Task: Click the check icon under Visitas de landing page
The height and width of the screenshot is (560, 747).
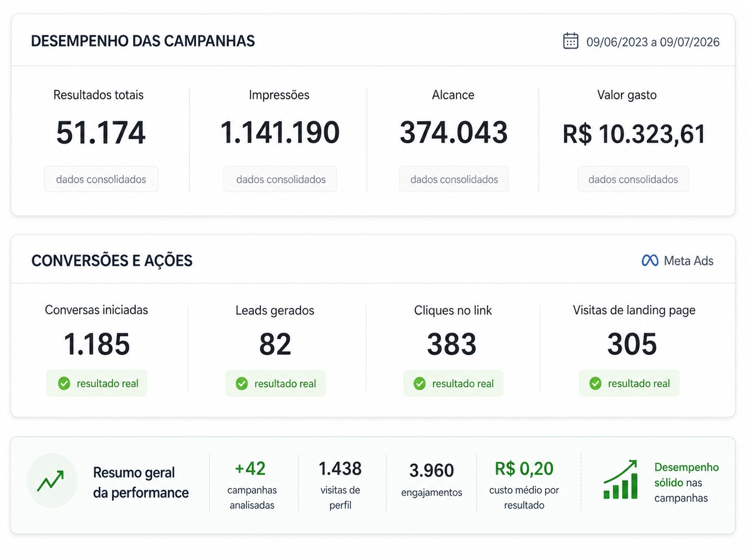Action: pos(595,384)
